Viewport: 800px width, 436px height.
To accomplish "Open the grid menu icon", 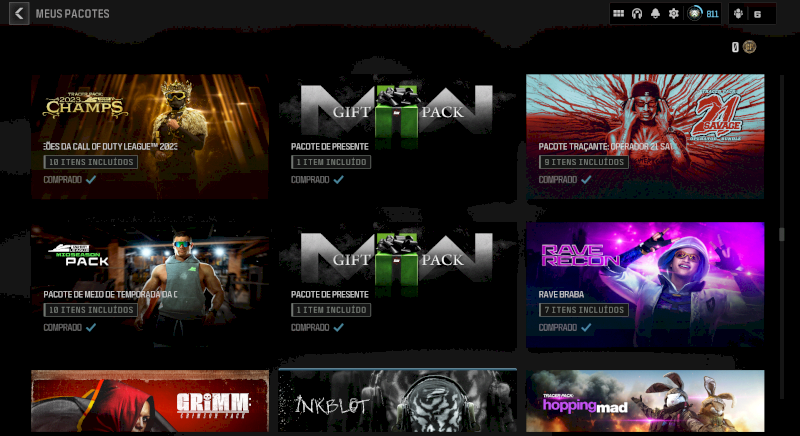I will (x=618, y=14).
